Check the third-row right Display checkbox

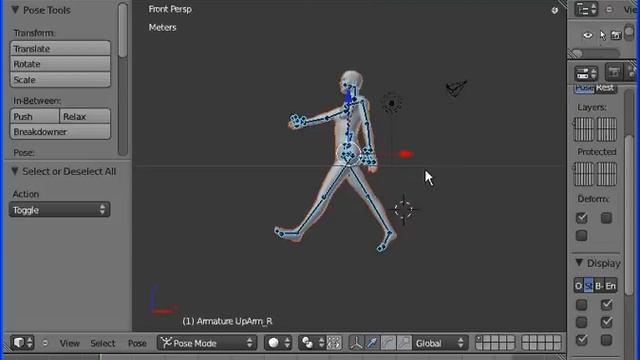click(607, 340)
